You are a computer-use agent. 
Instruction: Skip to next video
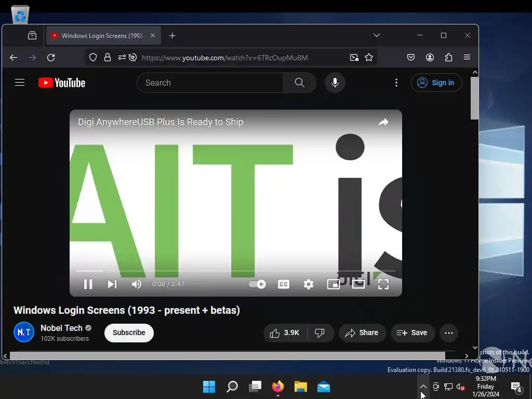coord(112,284)
